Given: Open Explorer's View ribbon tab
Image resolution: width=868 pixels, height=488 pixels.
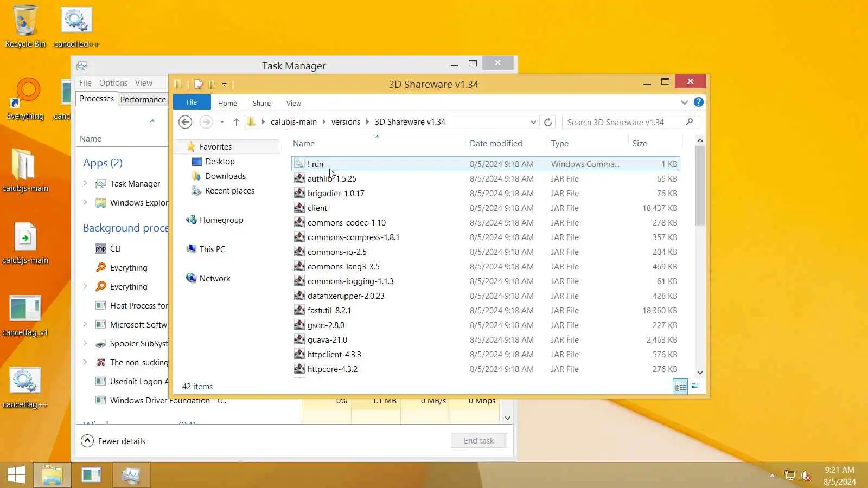Looking at the screenshot, I should [x=293, y=103].
